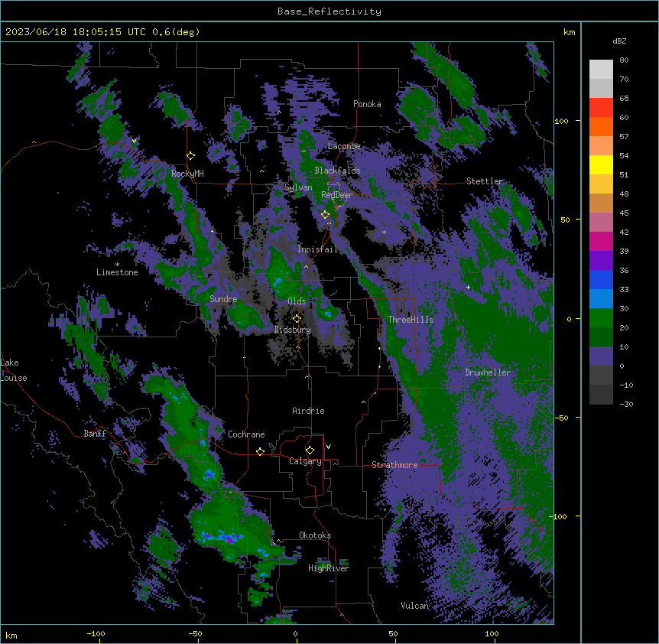Select the red 60-65 dBZ legend swatch
This screenshot has width=659, height=644.
click(x=601, y=108)
